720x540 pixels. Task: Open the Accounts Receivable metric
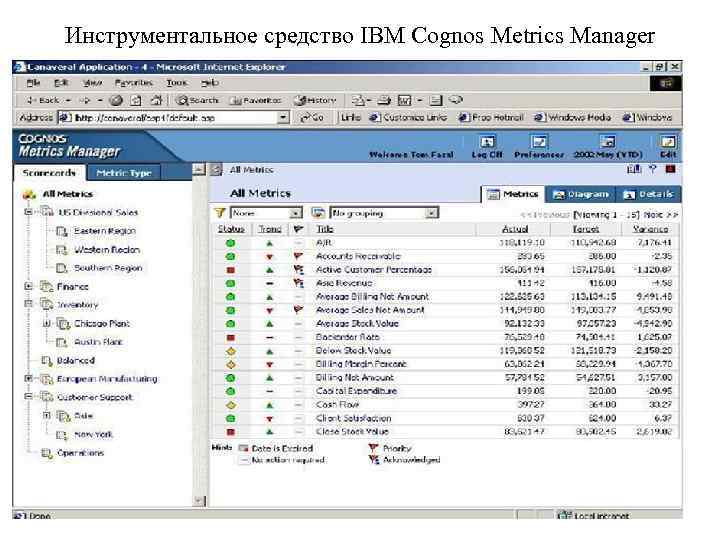(358, 256)
